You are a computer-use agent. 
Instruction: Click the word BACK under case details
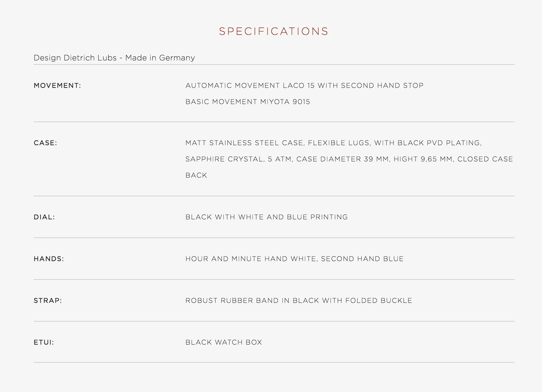coord(196,175)
